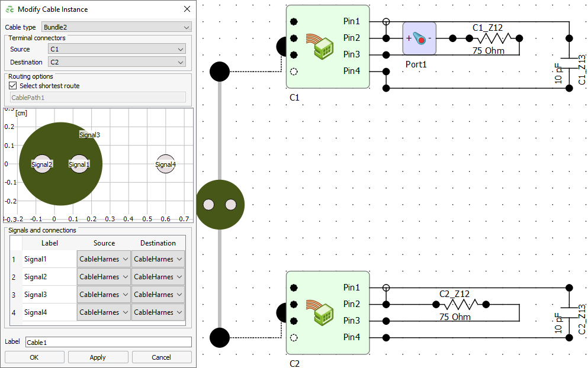Screen dimensions: 588x368
Task: Open Signal1 source dropdown
Action: pyautogui.click(x=104, y=259)
